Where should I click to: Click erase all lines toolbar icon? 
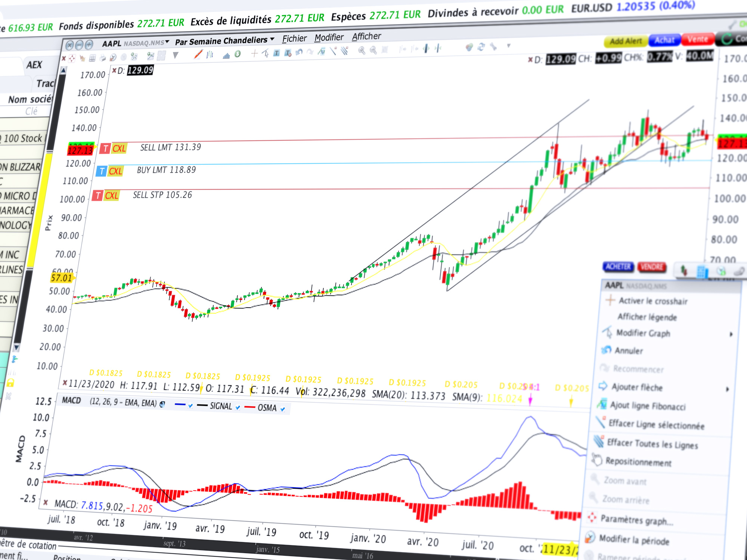(x=344, y=51)
